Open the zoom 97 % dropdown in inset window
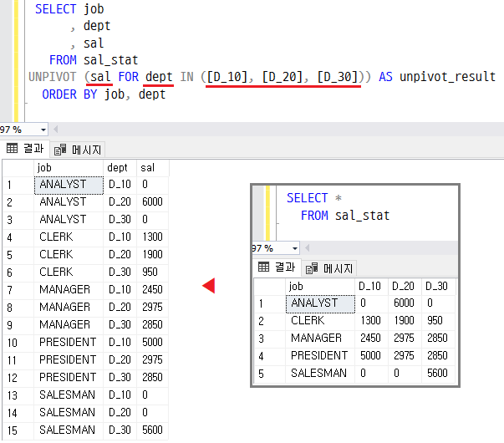 [x=295, y=248]
